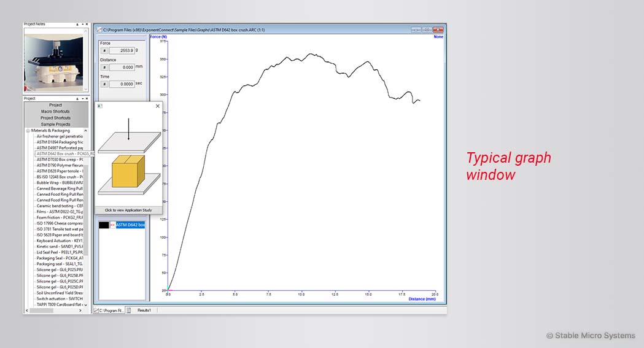
Task: Click the Distance value field 0.000
Action: (x=122, y=68)
